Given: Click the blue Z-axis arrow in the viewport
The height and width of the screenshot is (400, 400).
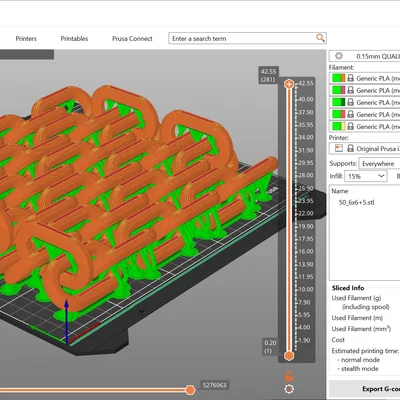Looking at the screenshot, I should tap(67, 322).
